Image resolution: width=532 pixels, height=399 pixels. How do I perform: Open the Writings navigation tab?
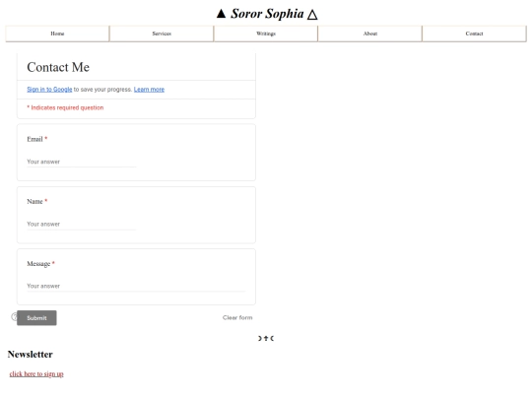266,33
